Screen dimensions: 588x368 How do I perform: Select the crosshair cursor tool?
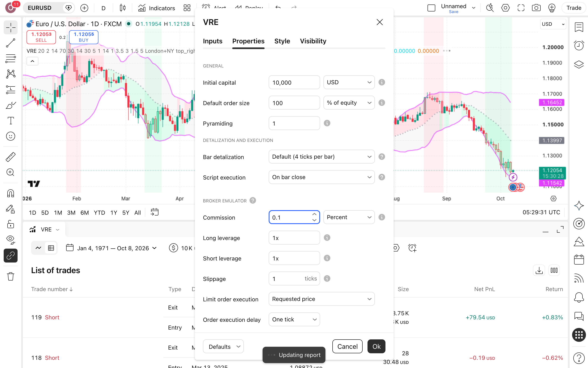(x=11, y=28)
